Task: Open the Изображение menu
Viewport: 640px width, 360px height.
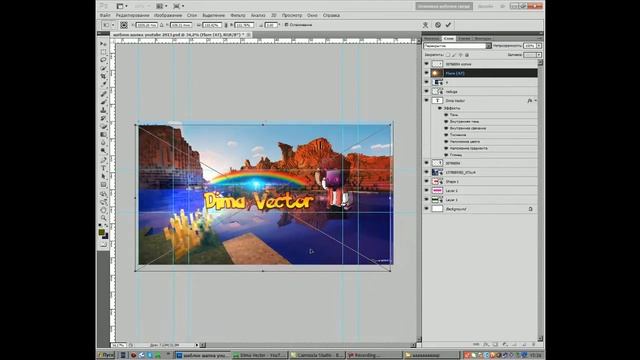Action: [168, 16]
